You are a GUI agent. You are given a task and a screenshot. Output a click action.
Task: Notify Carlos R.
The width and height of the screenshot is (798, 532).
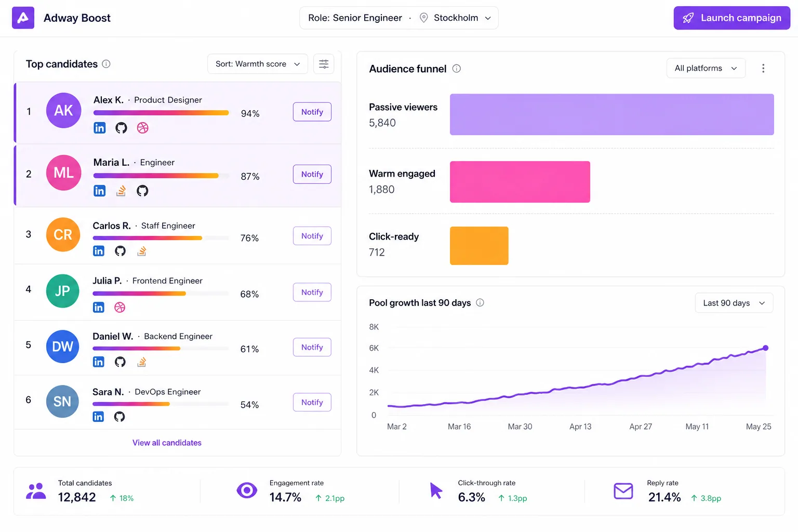click(312, 236)
